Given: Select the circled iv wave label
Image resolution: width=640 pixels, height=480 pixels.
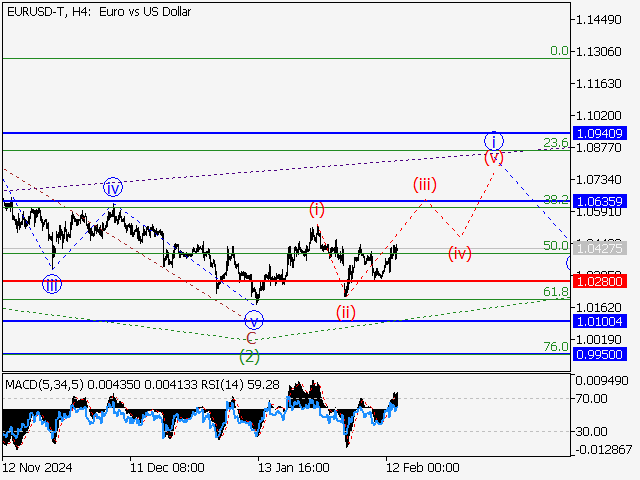Looking at the screenshot, I should (x=113, y=187).
